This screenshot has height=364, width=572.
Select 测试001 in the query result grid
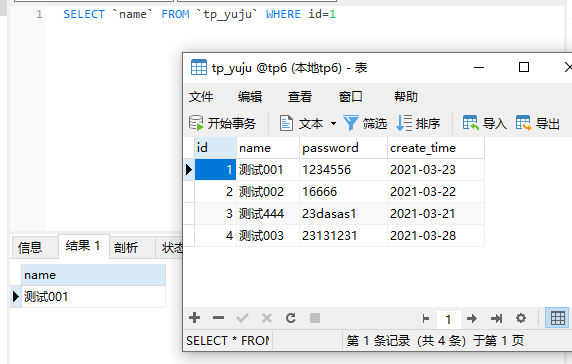93,297
